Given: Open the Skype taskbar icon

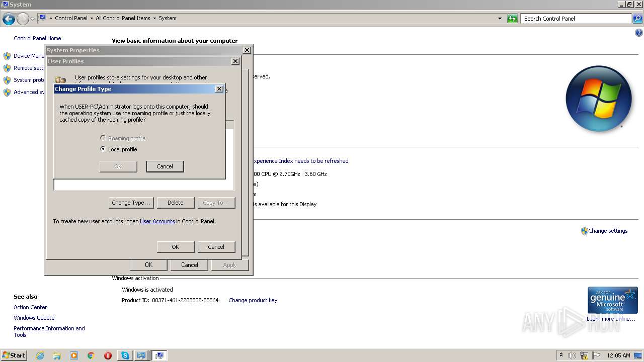Looking at the screenshot, I should (x=125, y=355).
